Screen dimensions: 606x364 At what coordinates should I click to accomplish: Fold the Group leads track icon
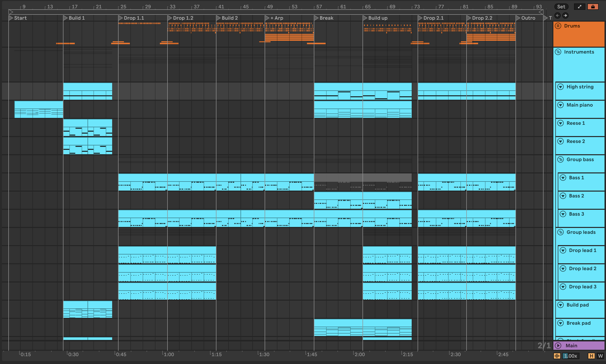click(x=561, y=232)
